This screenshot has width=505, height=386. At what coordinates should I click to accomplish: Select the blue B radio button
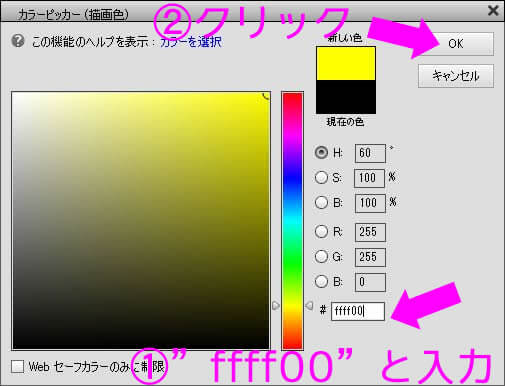pos(321,281)
